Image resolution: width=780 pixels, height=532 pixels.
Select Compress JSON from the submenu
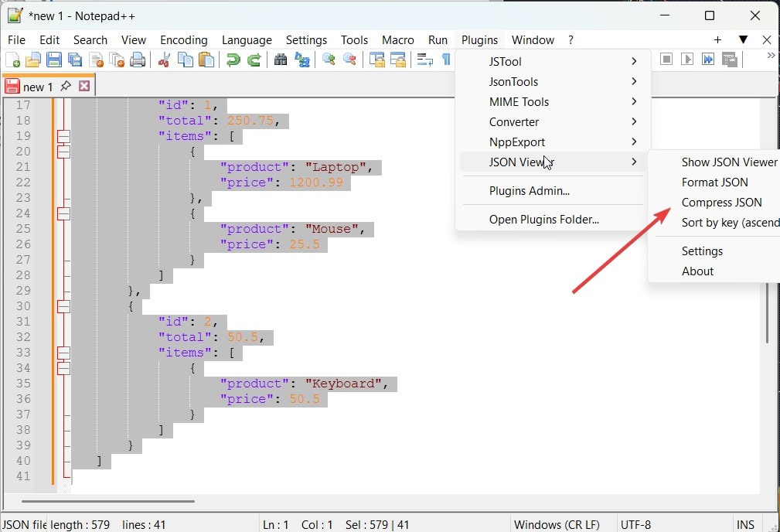click(721, 203)
